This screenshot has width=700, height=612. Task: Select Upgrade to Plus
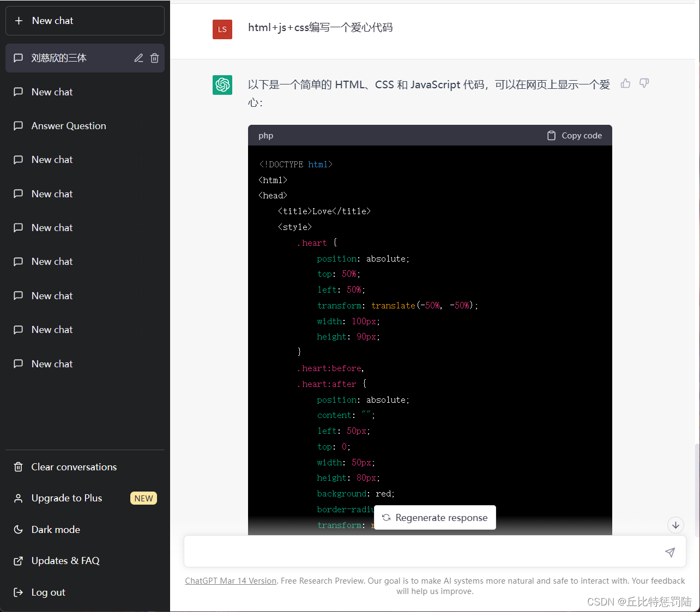(85, 498)
